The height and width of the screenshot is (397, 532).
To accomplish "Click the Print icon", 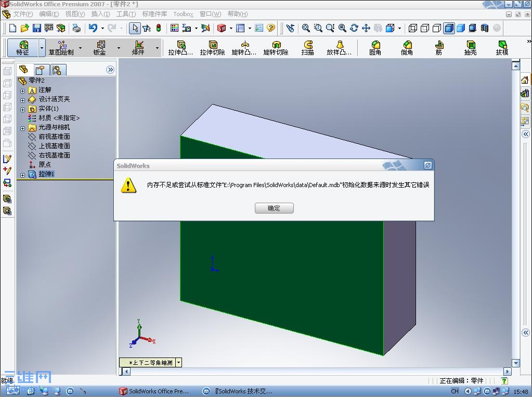I will coord(76,28).
